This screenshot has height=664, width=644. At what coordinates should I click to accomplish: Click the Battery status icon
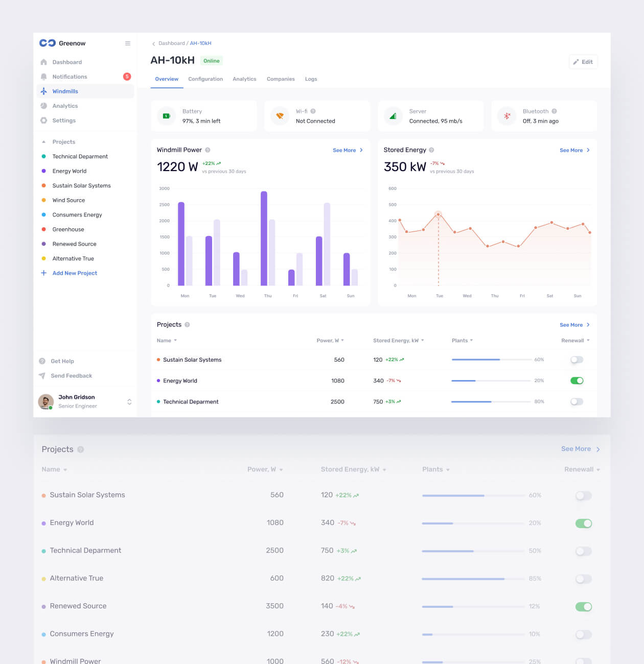166,116
